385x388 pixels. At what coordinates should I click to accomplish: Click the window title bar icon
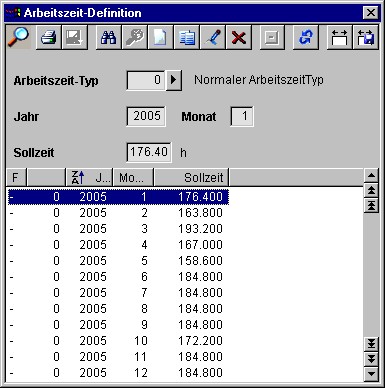(x=13, y=13)
